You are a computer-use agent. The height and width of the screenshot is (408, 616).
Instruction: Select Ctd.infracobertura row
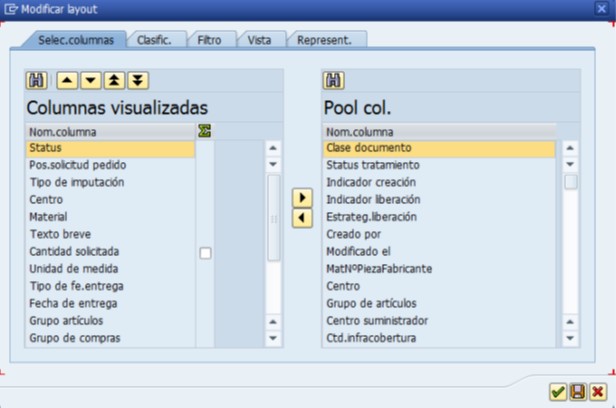pos(439,338)
